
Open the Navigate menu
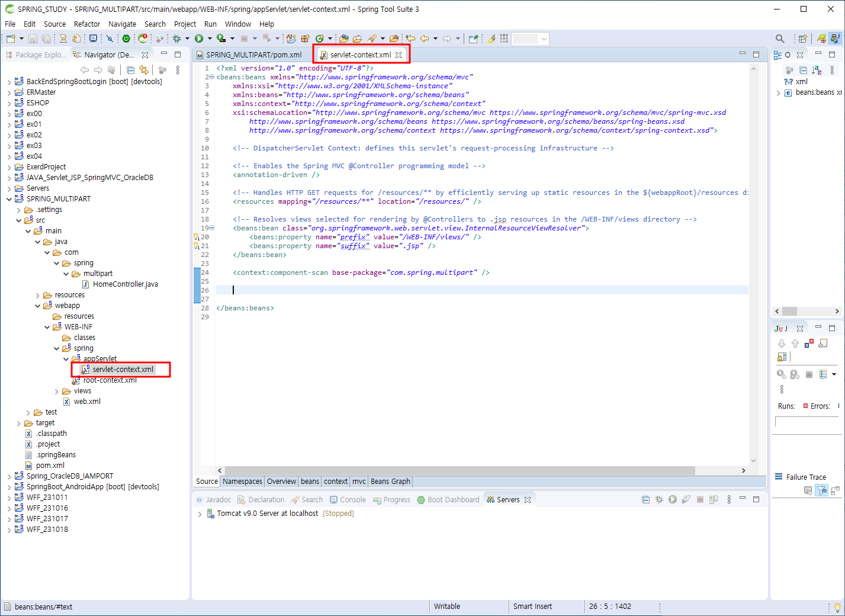122,24
